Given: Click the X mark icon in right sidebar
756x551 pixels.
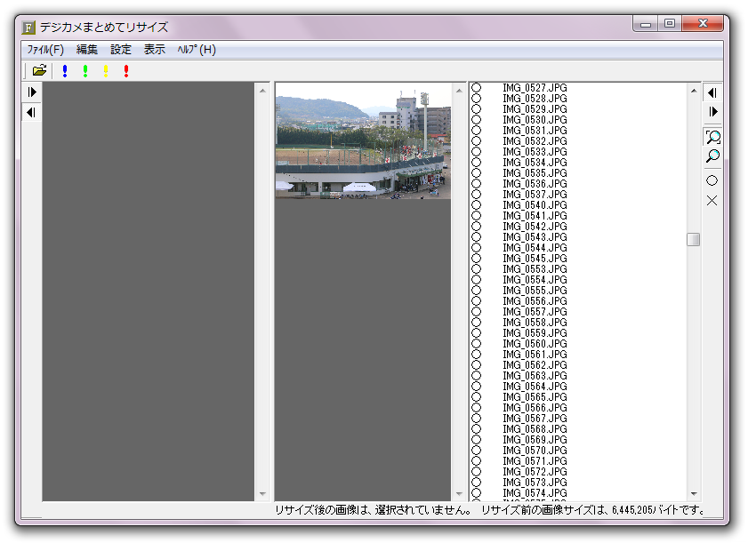Looking at the screenshot, I should pos(712,200).
